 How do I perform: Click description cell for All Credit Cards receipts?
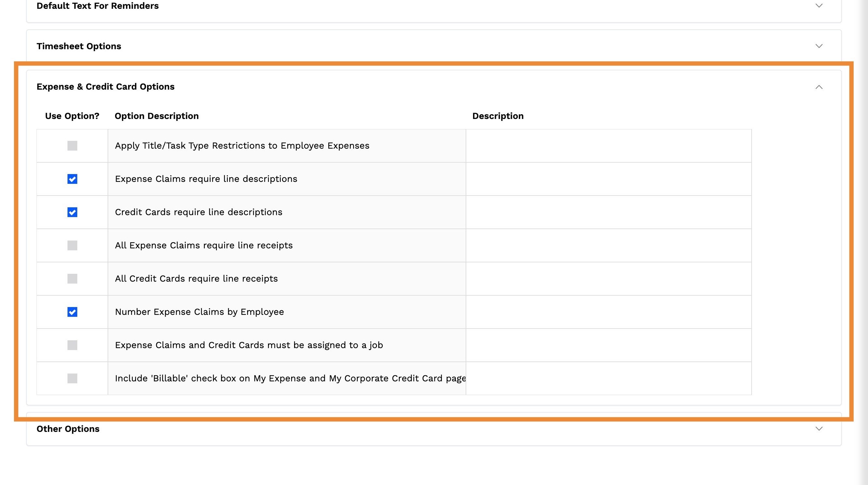tap(608, 279)
